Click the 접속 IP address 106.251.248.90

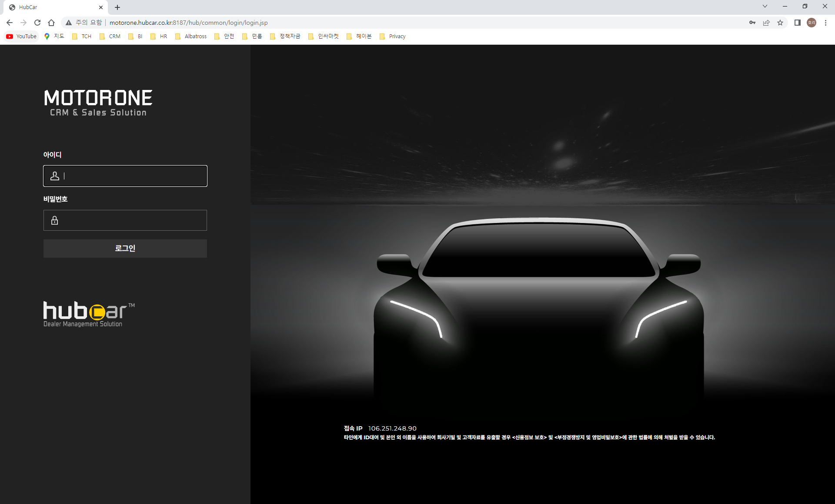392,428
